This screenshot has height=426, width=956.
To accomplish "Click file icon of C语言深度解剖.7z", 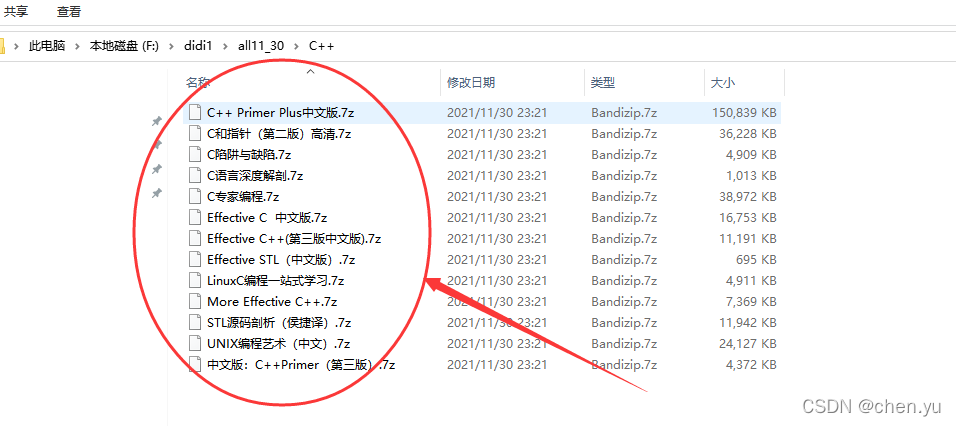I will coord(195,176).
